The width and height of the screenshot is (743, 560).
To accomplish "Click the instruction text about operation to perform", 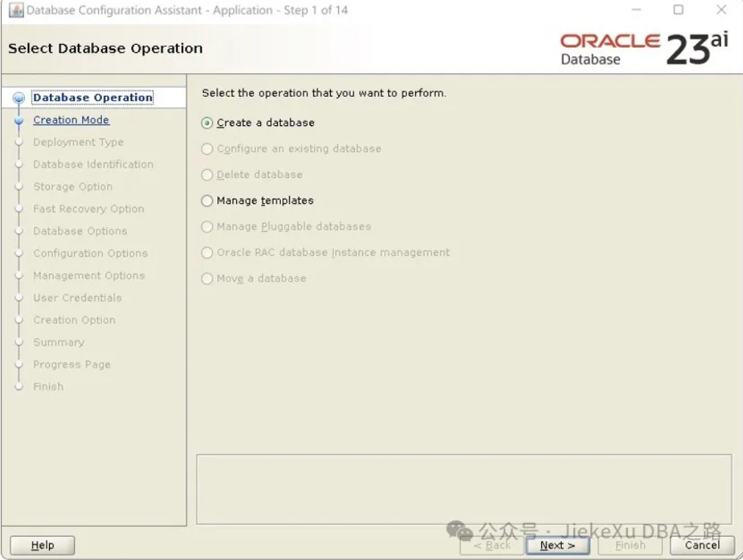I will point(324,93).
